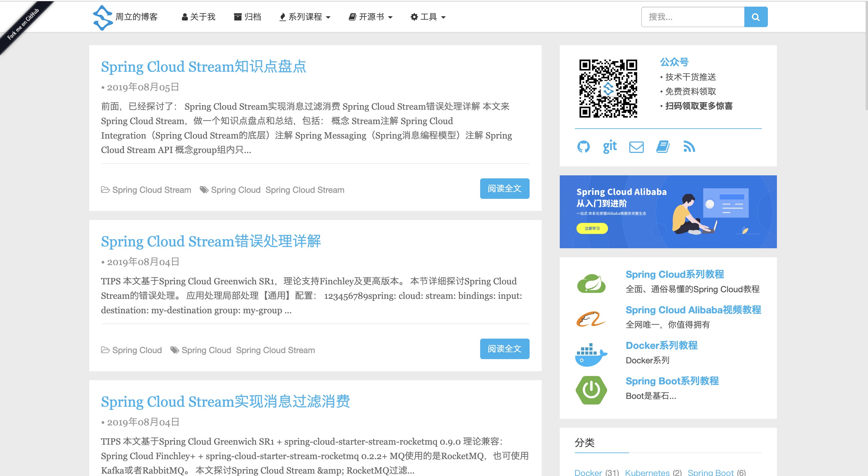Viewport: 868px width, 476px height.
Task: Click the RSS feed icon
Action: pyautogui.click(x=689, y=147)
